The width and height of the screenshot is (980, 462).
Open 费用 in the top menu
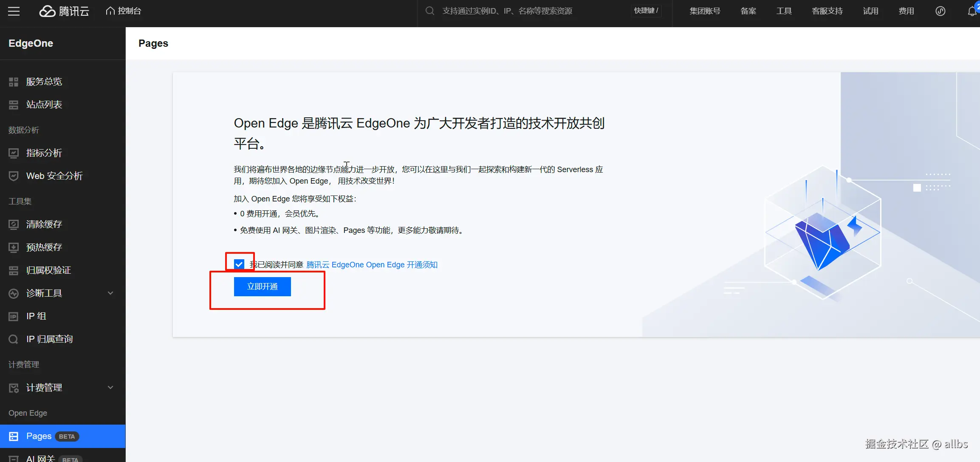pyautogui.click(x=906, y=11)
